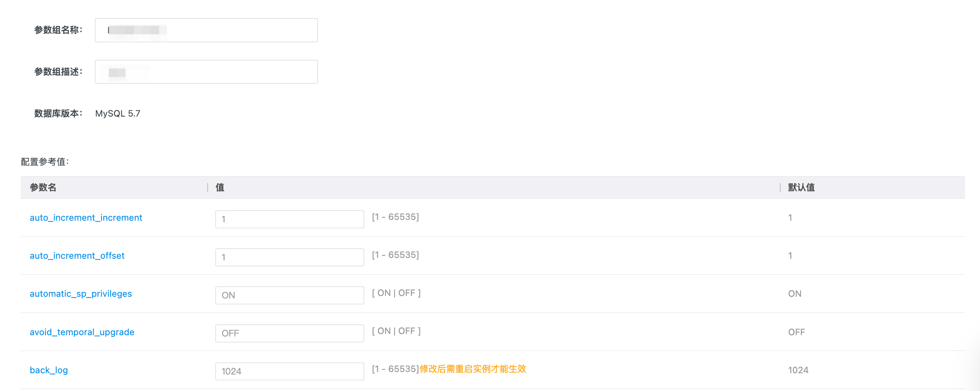Focus the auto_increment_increment value field
This screenshot has width=980, height=391.
pos(289,219)
